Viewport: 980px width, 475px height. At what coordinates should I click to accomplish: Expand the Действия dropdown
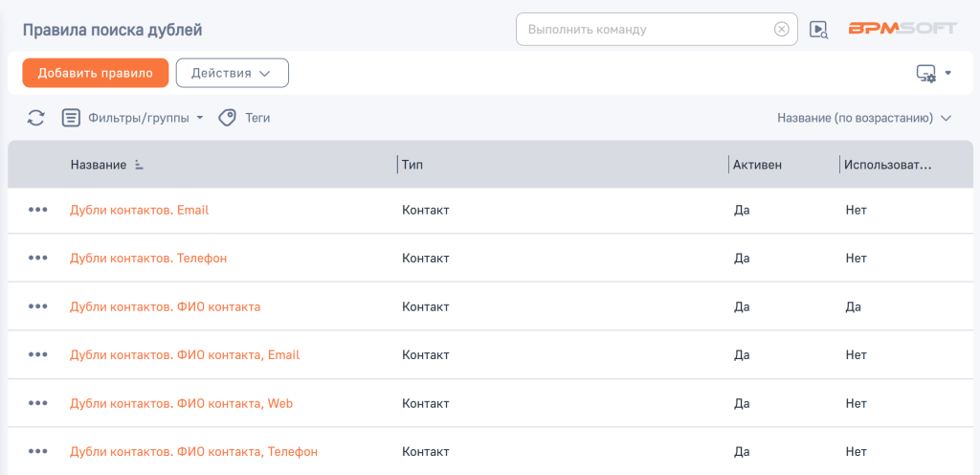click(232, 73)
